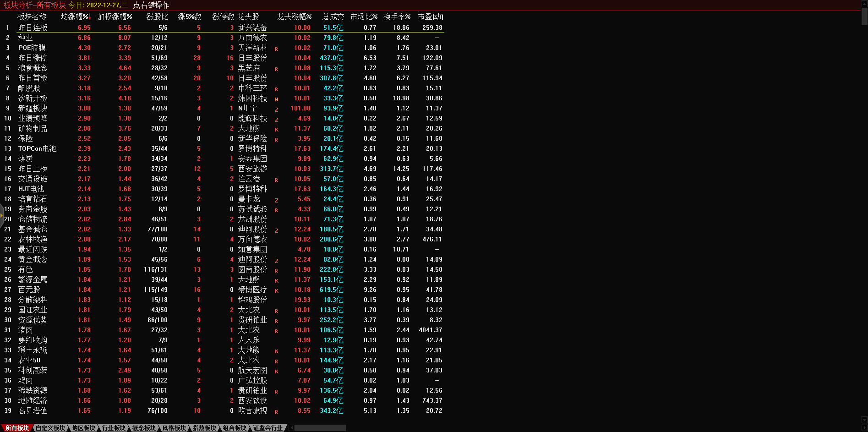The width and height of the screenshot is (868, 432).
Task: Select the 种业 sector row
Action: coord(26,38)
